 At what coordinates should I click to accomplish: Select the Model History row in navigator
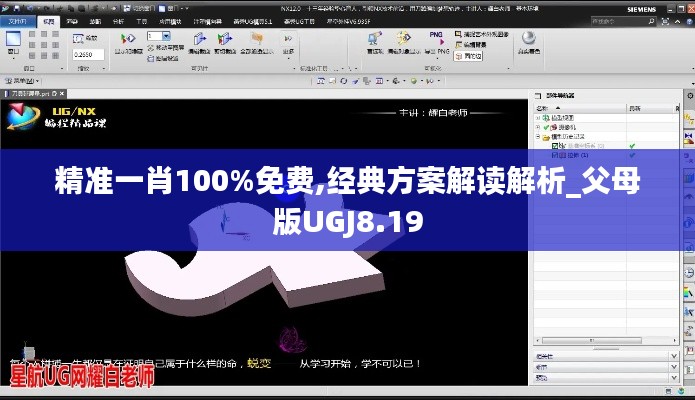point(568,137)
